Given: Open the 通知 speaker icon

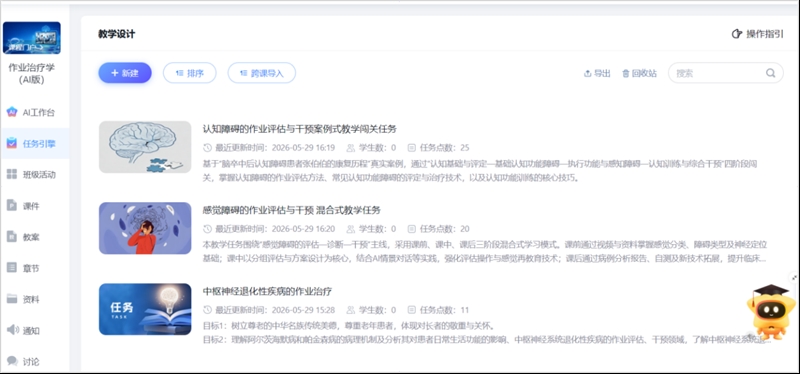Looking at the screenshot, I should tap(12, 330).
